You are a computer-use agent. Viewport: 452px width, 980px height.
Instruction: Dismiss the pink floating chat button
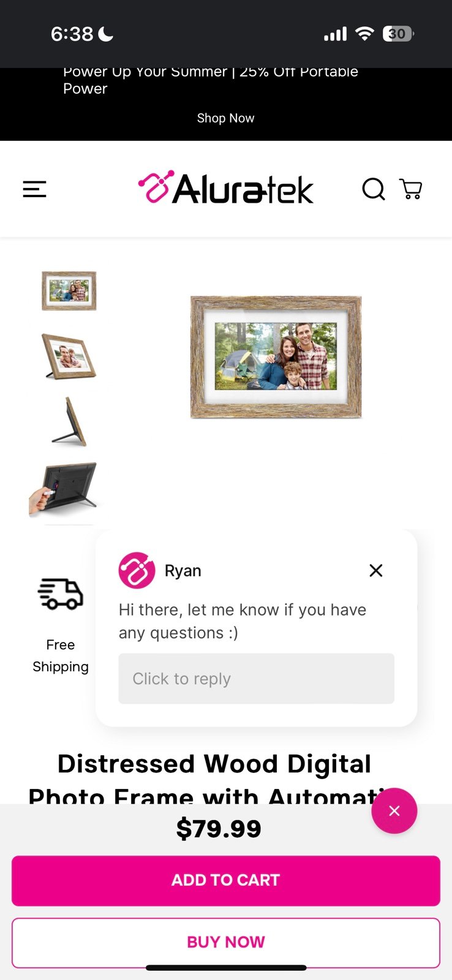pyautogui.click(x=394, y=811)
